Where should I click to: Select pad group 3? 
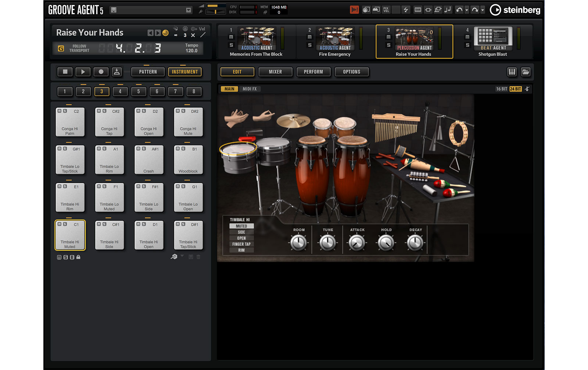(x=102, y=91)
